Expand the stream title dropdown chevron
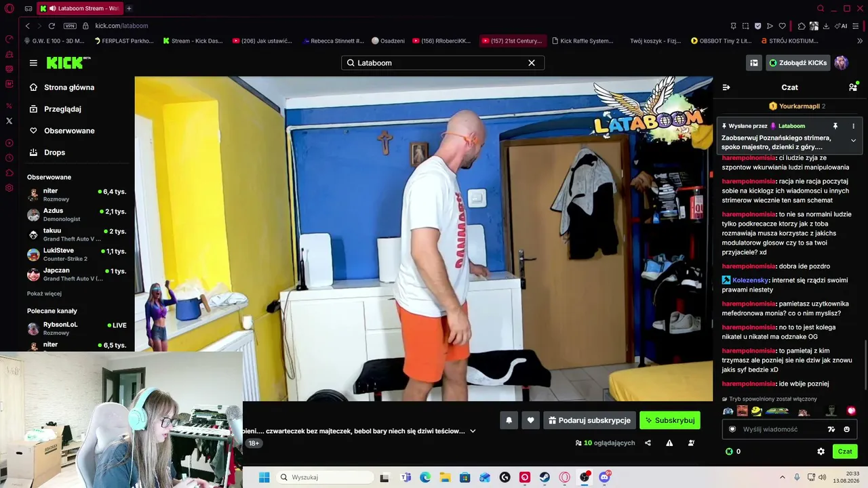The height and width of the screenshot is (488, 868). point(473,431)
